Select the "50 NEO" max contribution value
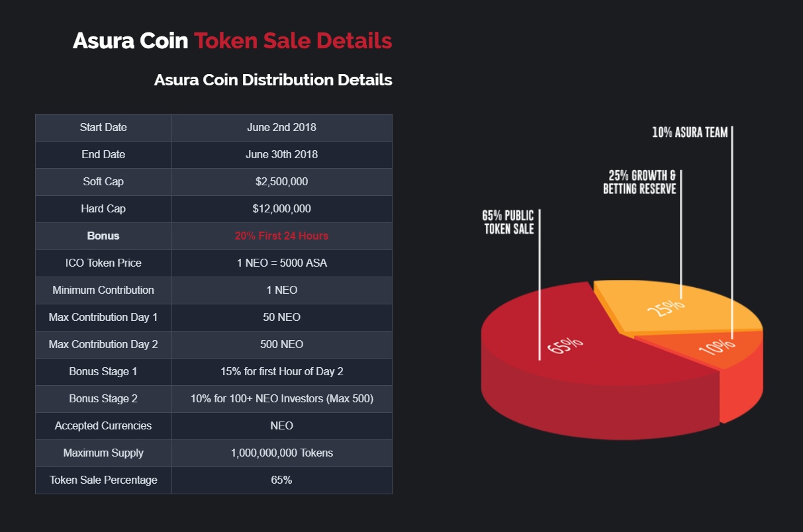Viewport: 803px width, 532px height. point(281,317)
